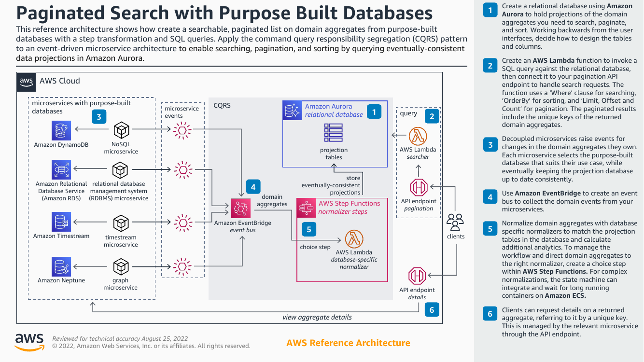
Task: Click the 'query' group label
Action: [x=408, y=113]
